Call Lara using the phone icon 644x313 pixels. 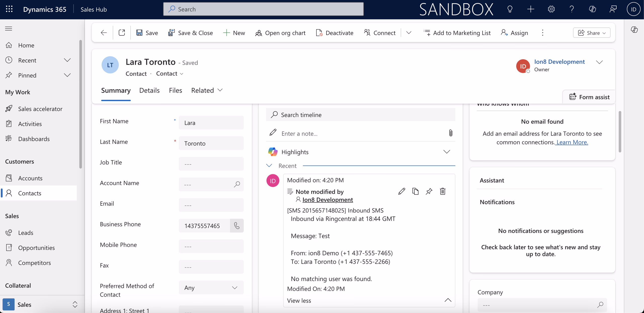pyautogui.click(x=237, y=226)
